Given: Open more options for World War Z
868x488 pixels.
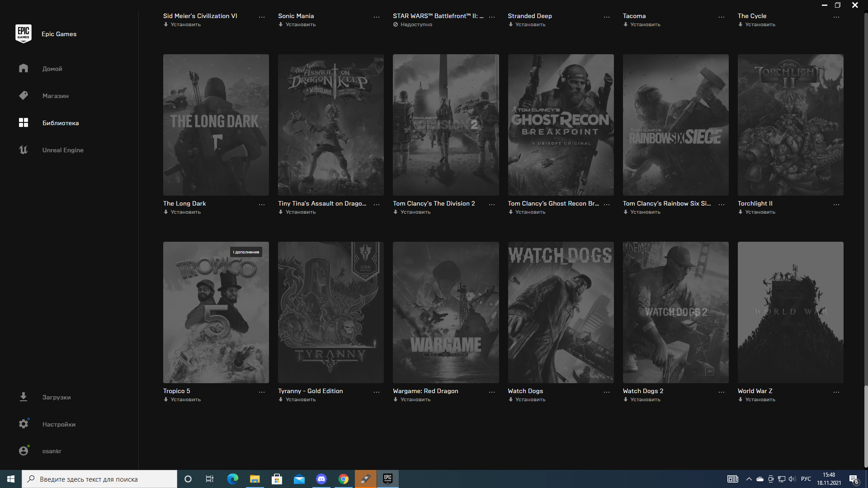Looking at the screenshot, I should point(836,392).
